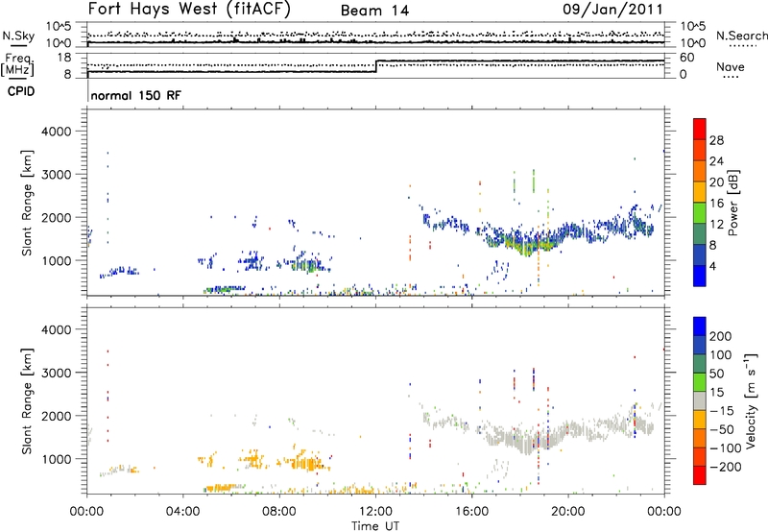Click the "N.Sky" legend label

coord(18,36)
